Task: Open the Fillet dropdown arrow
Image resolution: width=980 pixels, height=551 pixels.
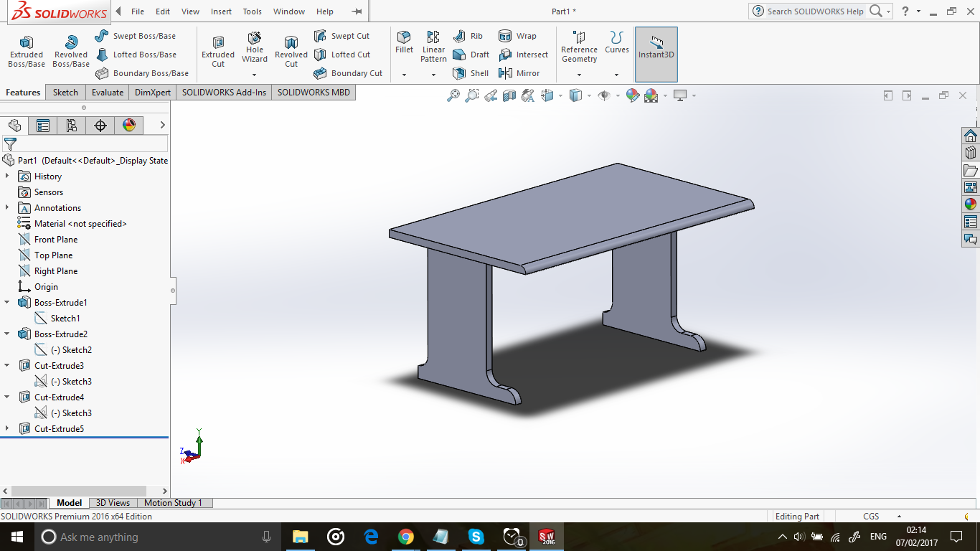Action: point(404,75)
